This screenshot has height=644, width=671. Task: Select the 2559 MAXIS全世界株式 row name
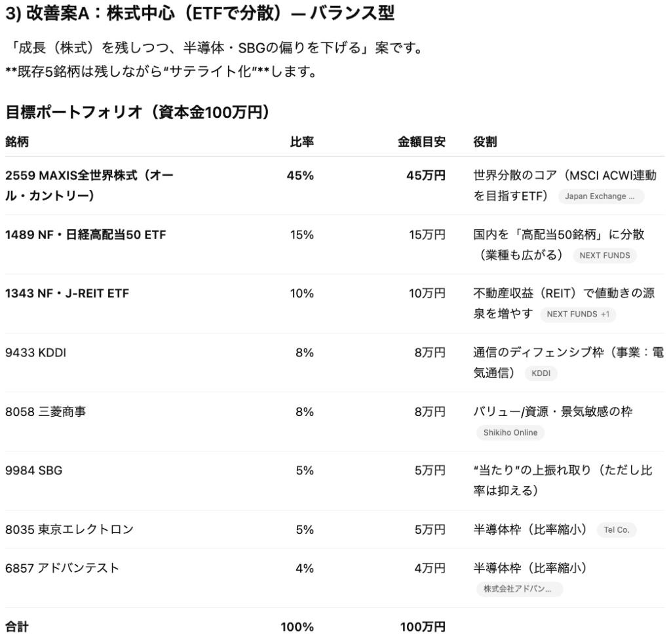click(x=89, y=185)
